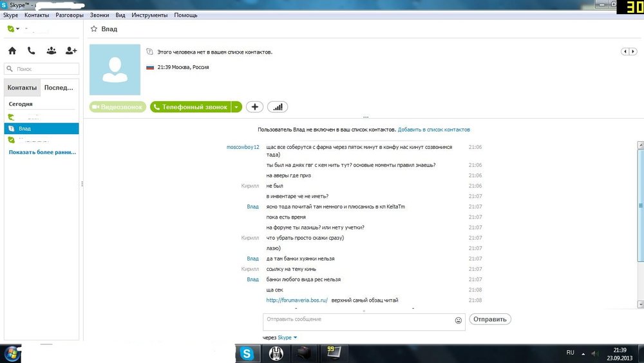
Task: Click message 'ссылку на тему кинь'
Action: (291, 269)
